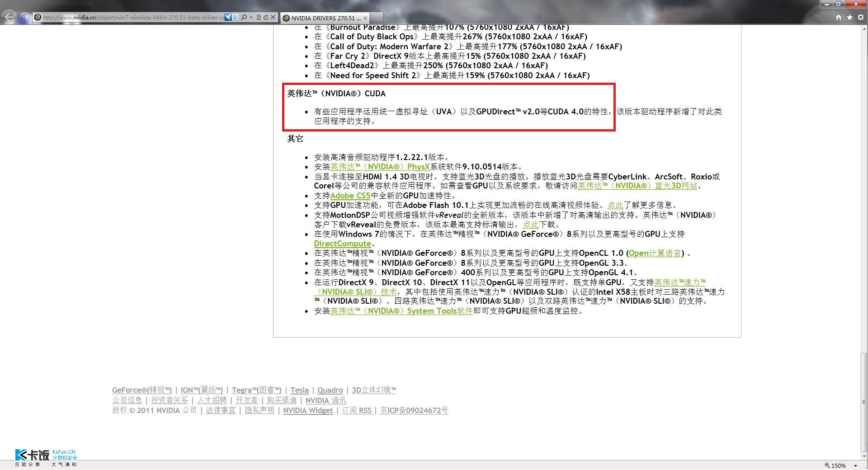This screenshot has height=470, width=868.
Task: Open the address bar autocomplete dropdown arrow
Action: pos(251,18)
